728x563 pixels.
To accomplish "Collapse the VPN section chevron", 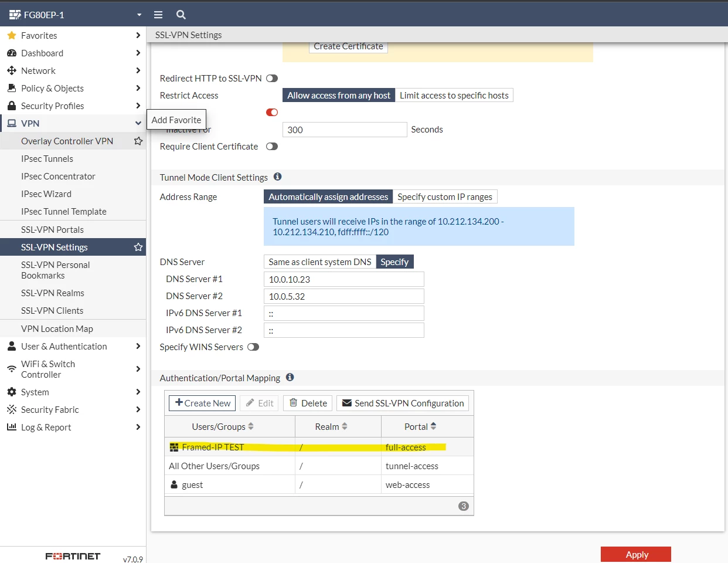I will [x=138, y=123].
